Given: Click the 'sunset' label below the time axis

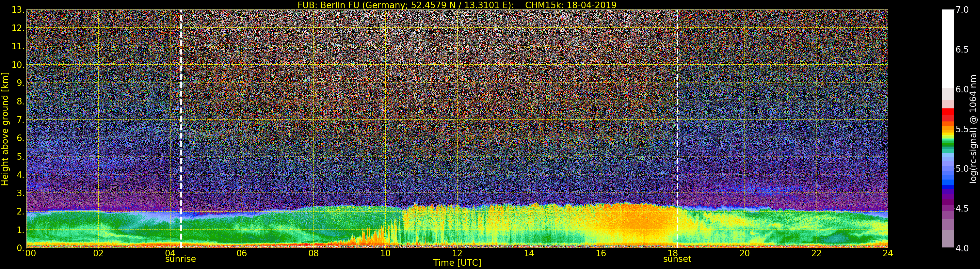Looking at the screenshot, I should [677, 259].
